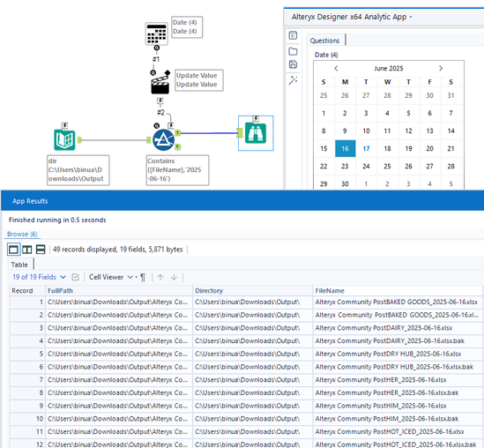
Task: Click PostDRY HUB_2025-06-16.xlsx filename cell
Action: coord(398,354)
